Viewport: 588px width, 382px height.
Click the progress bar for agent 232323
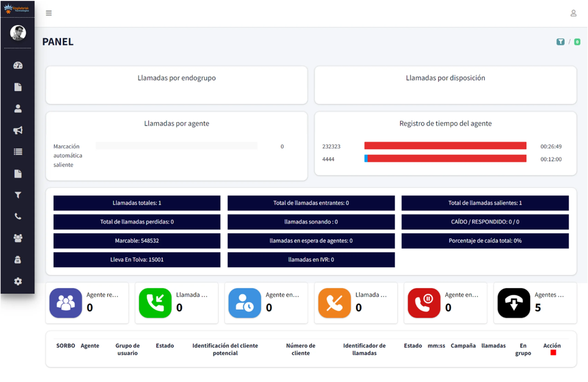[x=445, y=146]
